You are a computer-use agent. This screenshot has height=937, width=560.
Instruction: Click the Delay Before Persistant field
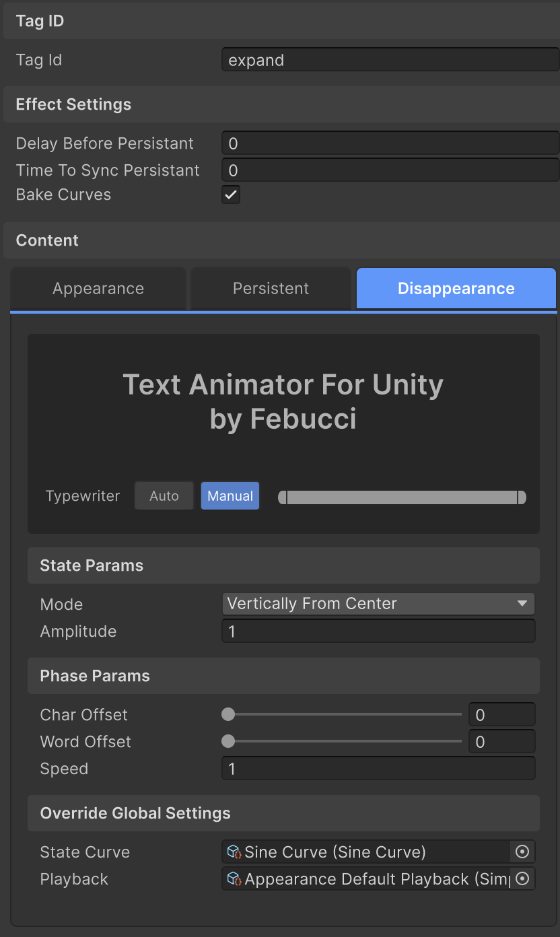coord(390,144)
